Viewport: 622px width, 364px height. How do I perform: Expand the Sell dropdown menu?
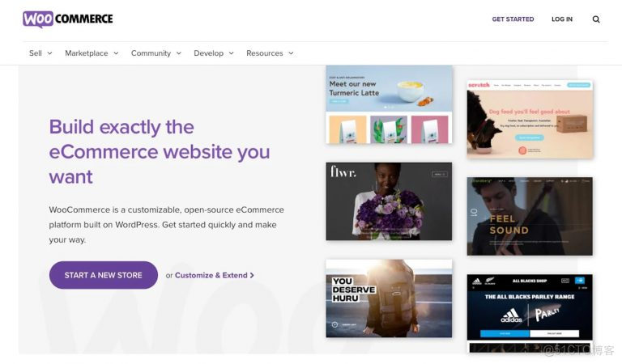click(x=40, y=53)
